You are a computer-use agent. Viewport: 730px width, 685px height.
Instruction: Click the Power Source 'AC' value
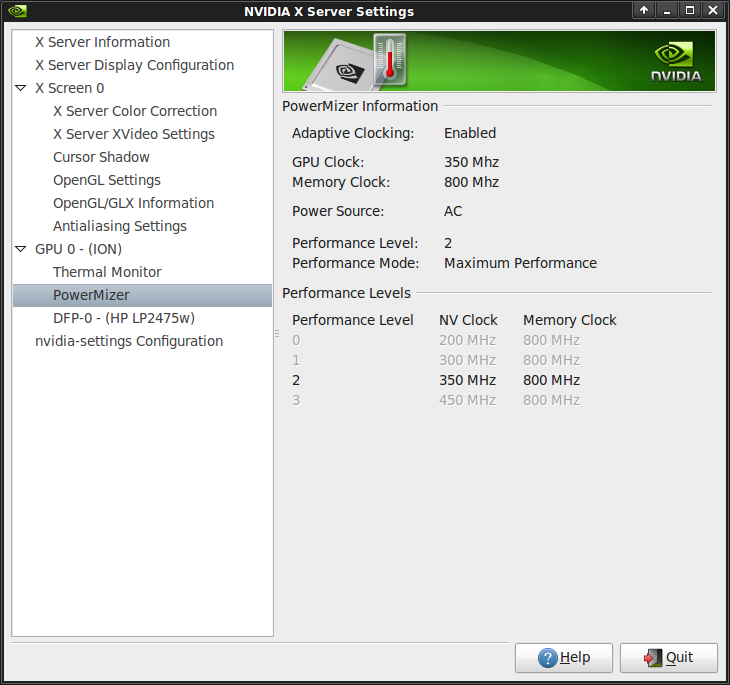click(453, 211)
